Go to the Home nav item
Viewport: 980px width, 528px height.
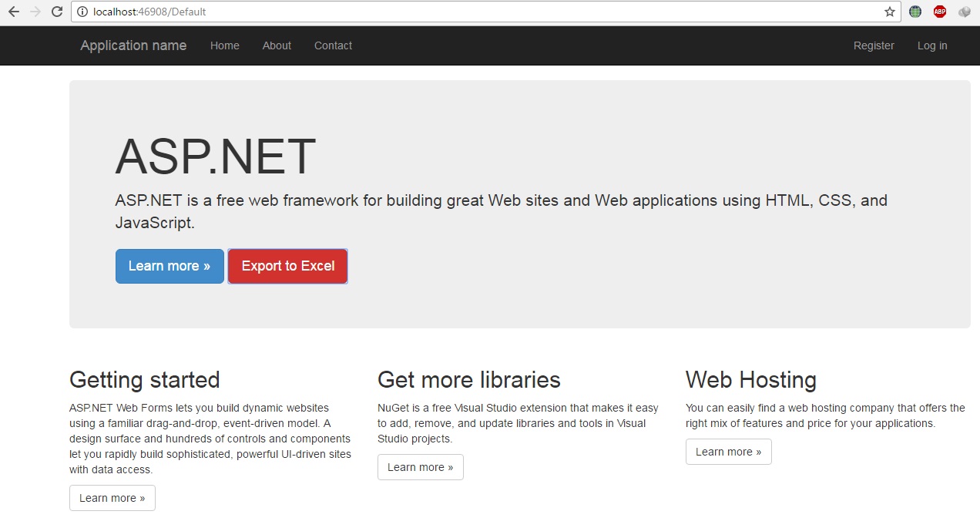tap(225, 45)
